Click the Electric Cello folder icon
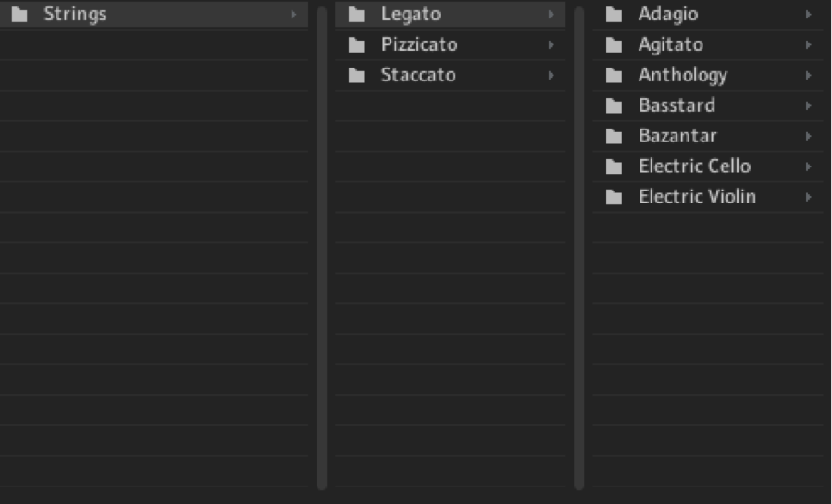Viewport: 832px width, 504px height. coord(614,166)
